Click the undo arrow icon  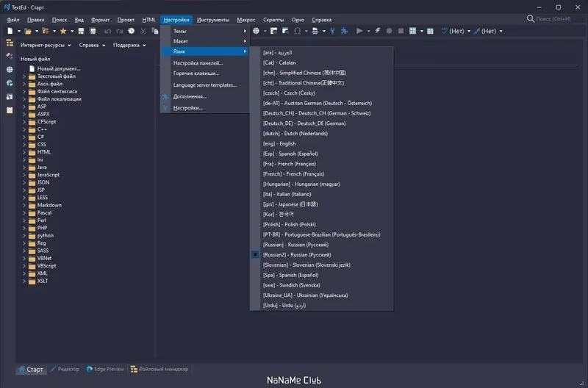[107, 31]
